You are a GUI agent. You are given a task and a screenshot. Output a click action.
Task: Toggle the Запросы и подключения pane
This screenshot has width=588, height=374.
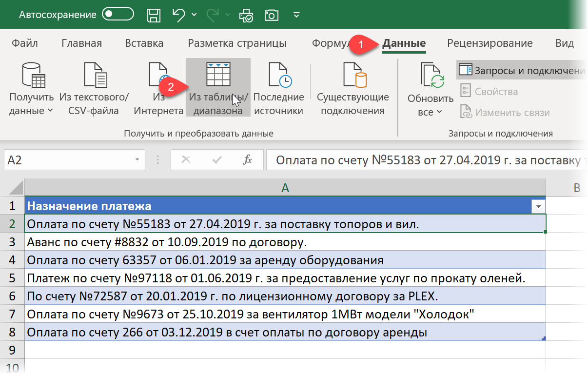tap(521, 70)
